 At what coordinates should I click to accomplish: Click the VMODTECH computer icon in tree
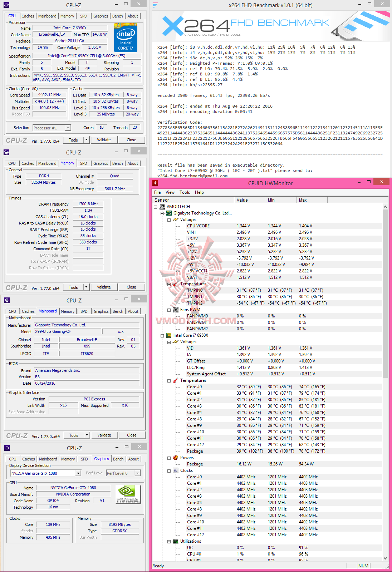[162, 207]
